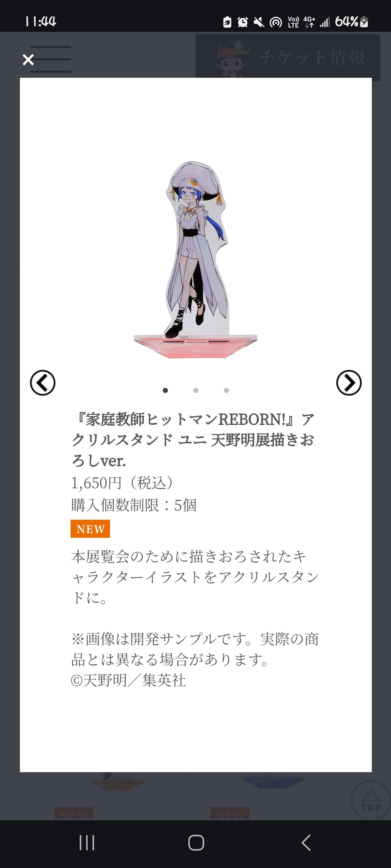
Task: Tap the alarm icon in status bar
Action: click(x=243, y=22)
